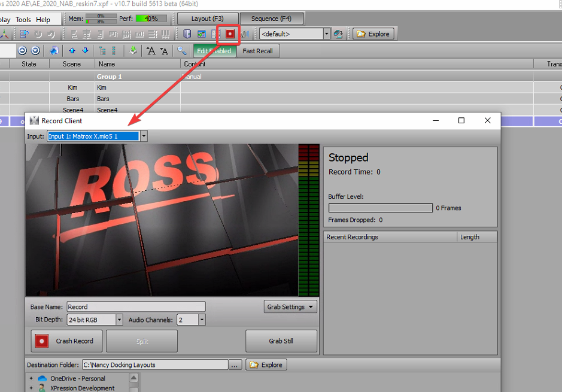The image size is (562, 392).
Task: Expand the XPression Development tree node
Action: tap(31, 388)
